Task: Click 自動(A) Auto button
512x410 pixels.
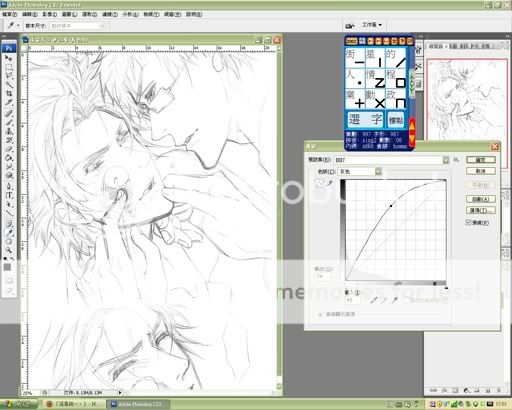Action: click(481, 199)
